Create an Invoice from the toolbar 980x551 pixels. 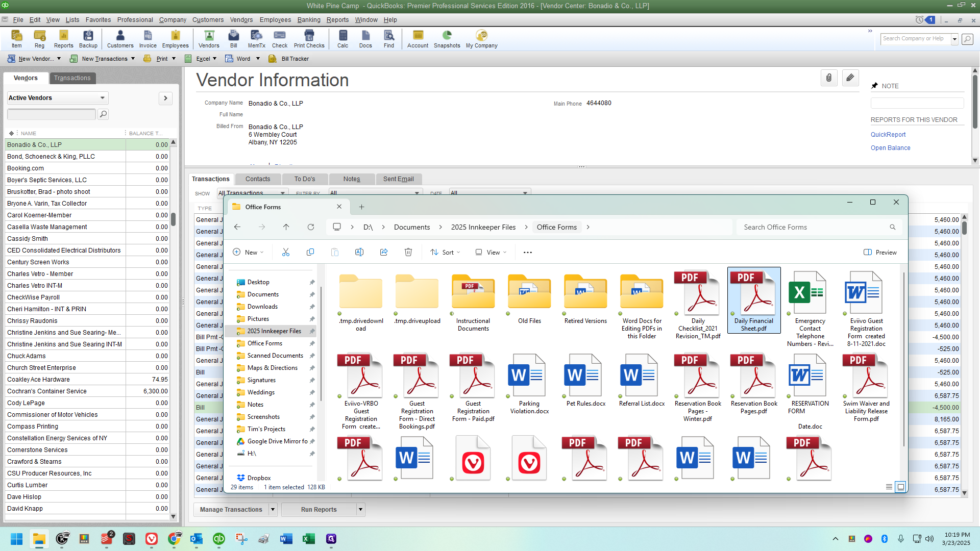pyautogui.click(x=148, y=39)
